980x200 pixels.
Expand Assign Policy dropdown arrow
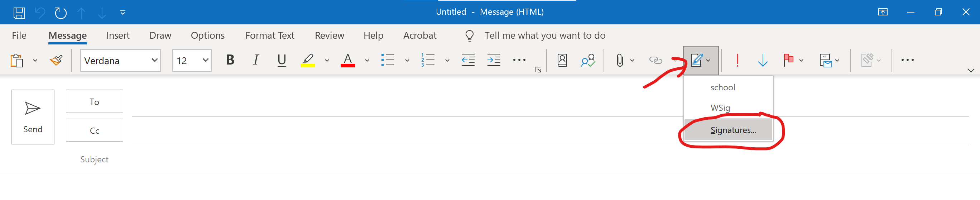[x=837, y=60]
